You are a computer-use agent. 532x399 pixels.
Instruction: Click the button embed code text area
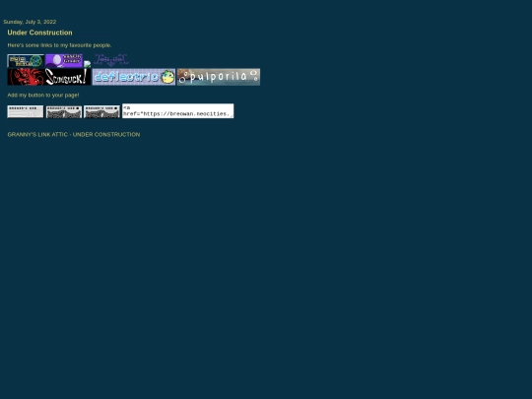177,111
